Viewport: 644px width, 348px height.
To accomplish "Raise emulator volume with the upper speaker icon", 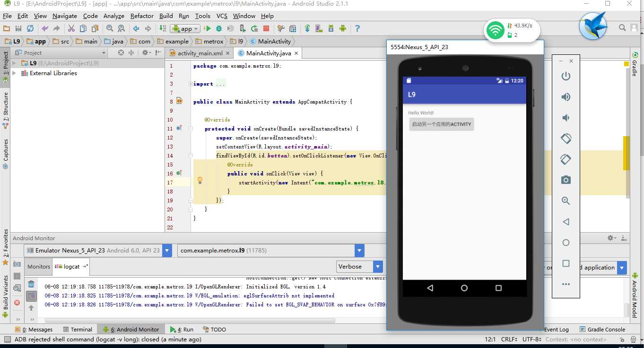I will click(566, 97).
